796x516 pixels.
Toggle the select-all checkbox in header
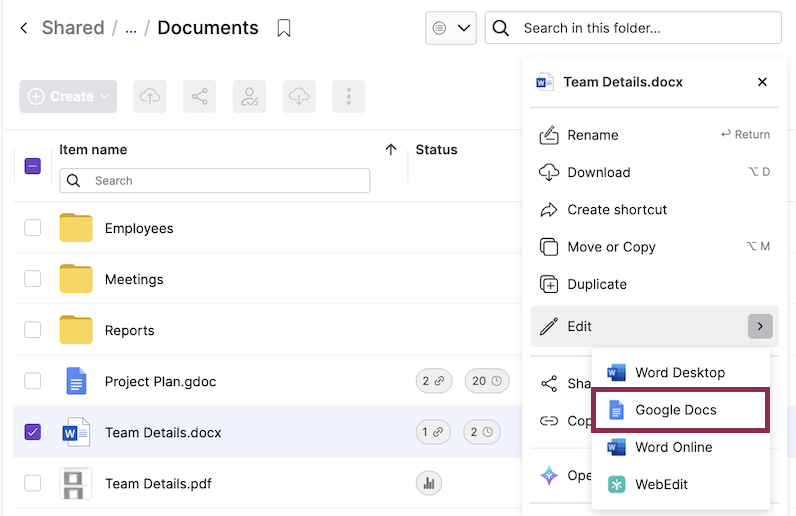[x=33, y=166]
